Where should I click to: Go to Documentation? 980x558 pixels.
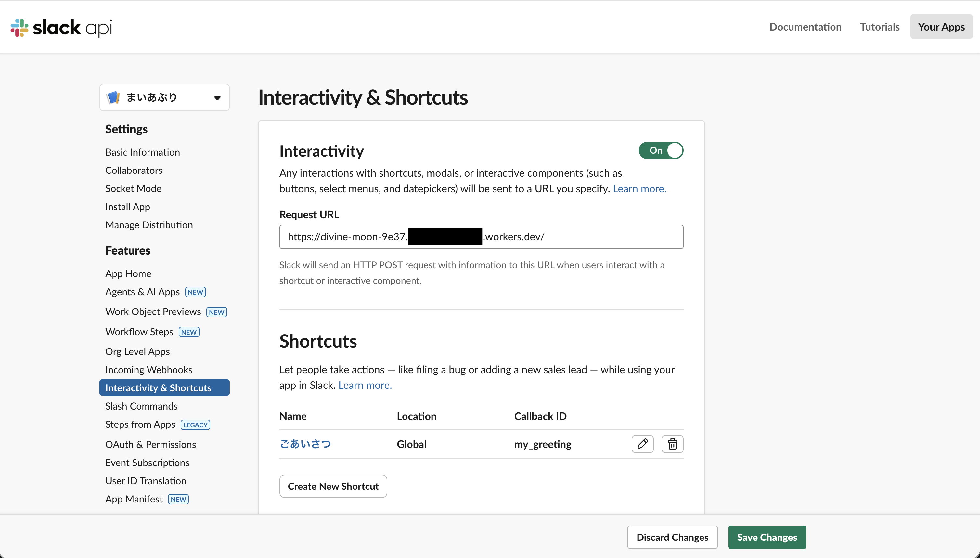click(x=805, y=26)
